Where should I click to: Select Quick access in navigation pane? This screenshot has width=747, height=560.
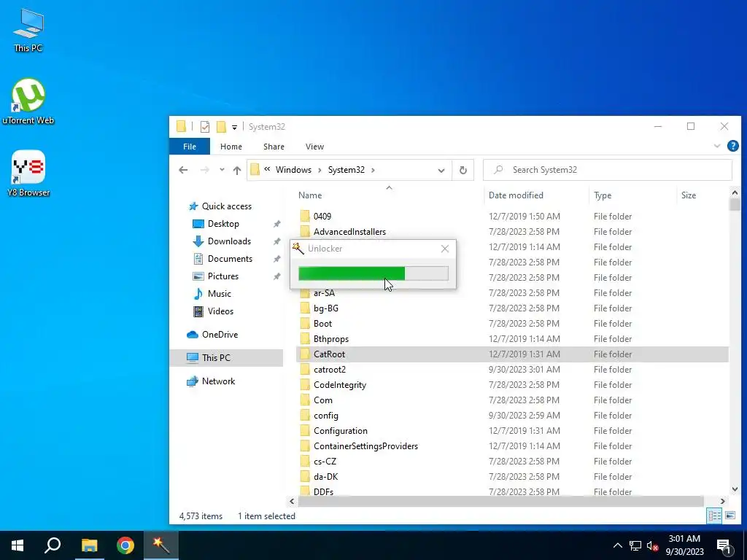[x=226, y=206]
